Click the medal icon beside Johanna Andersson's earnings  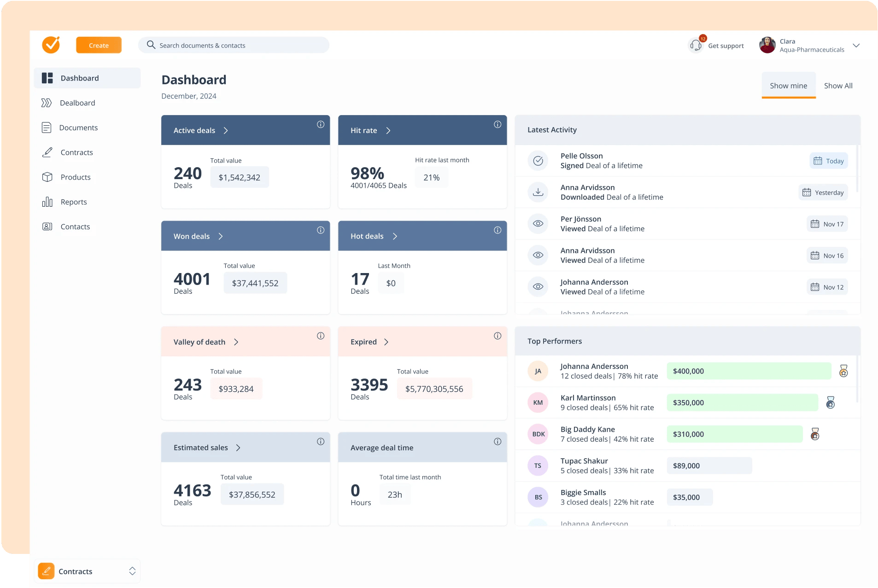point(843,371)
